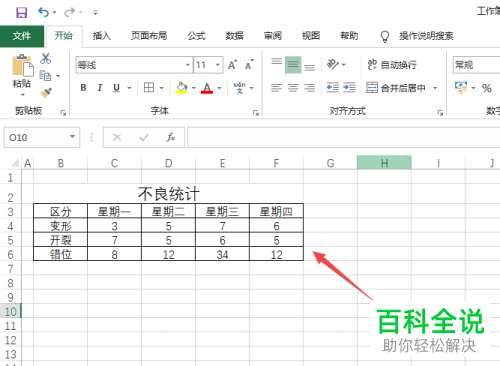500x366 pixels.
Task: Click the Insert Function fx icon
Action: click(171, 137)
